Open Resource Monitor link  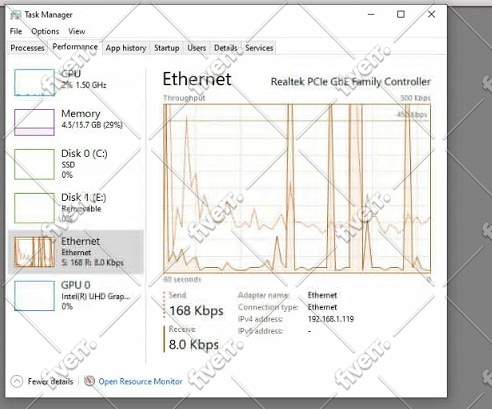coord(140,381)
